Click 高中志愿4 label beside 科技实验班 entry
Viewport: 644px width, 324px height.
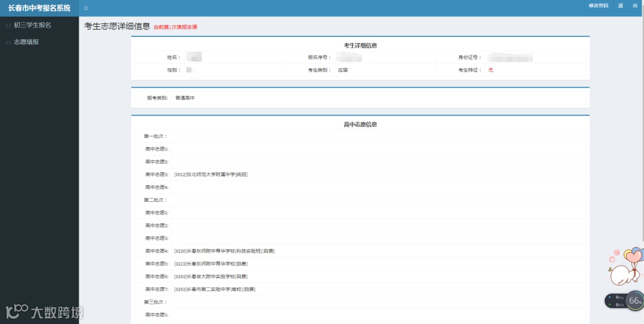(157, 251)
